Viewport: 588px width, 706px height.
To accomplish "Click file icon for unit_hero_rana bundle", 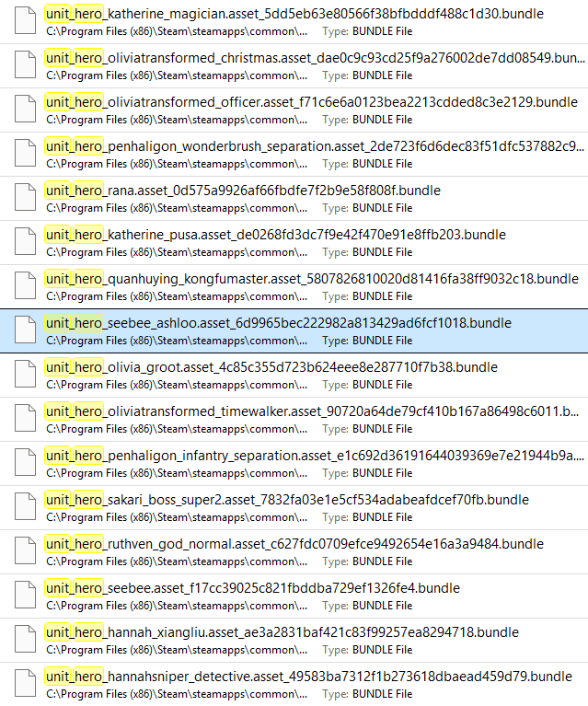I will click(x=25, y=197).
